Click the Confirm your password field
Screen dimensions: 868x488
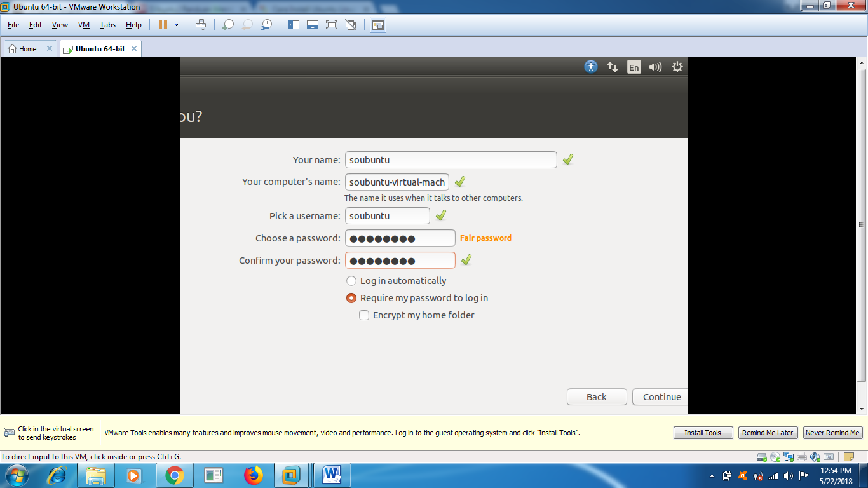click(x=400, y=260)
